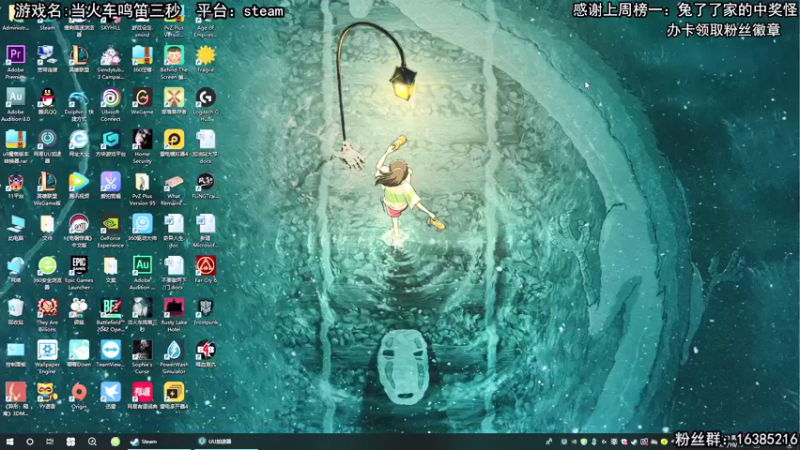Select the What Remains shortcut
Viewport: 800px width, 450px height.
point(174,182)
